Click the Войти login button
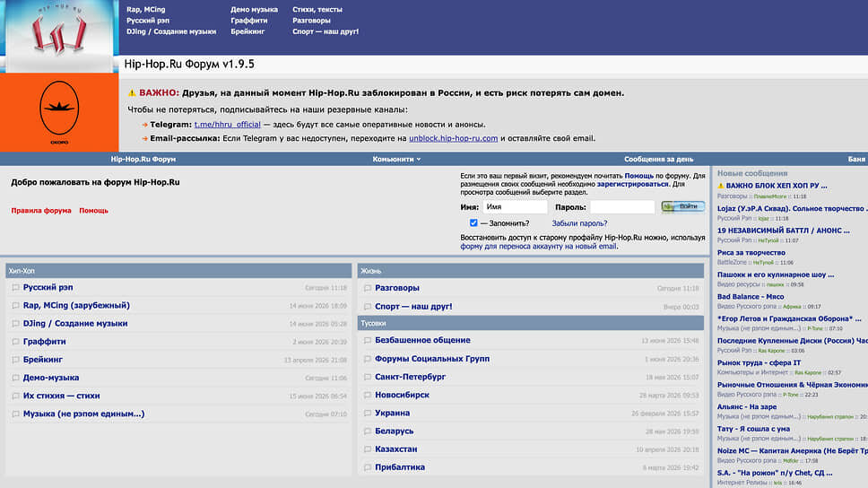868x488 pixels. coord(683,206)
